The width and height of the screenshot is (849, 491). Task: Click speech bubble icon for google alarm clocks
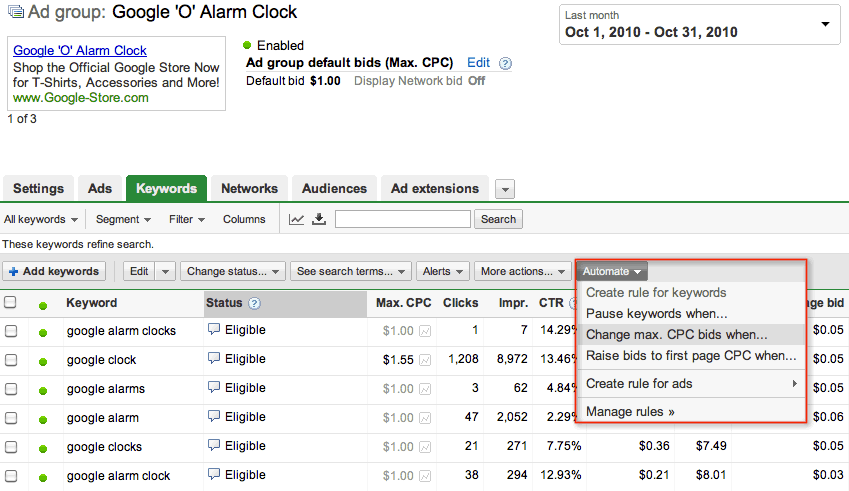(x=214, y=329)
